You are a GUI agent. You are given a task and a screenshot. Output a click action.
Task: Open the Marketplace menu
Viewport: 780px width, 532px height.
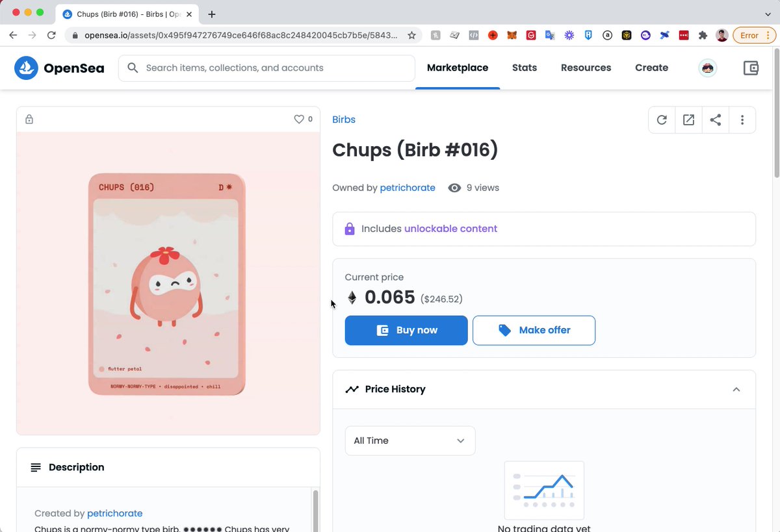[458, 68]
